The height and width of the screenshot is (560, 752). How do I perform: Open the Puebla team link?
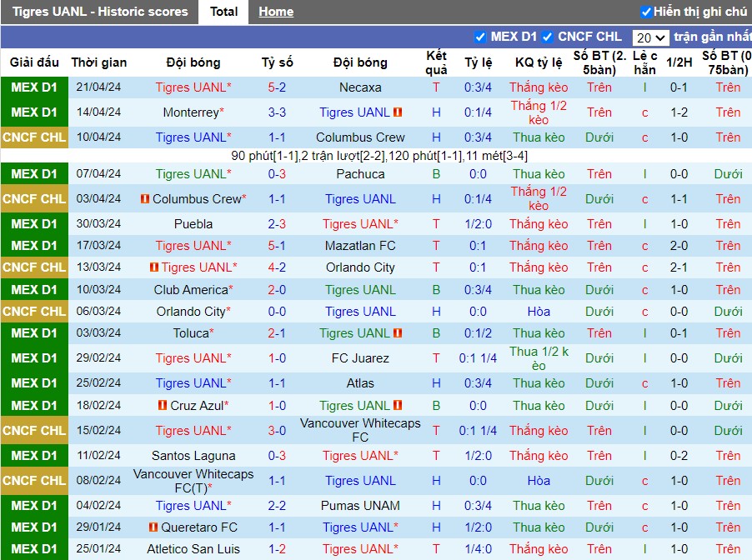[193, 224]
